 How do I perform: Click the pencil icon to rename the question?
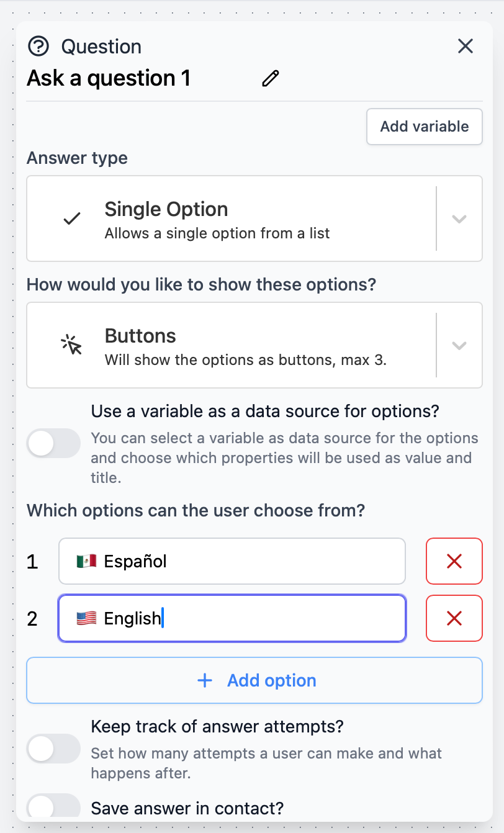(x=270, y=79)
